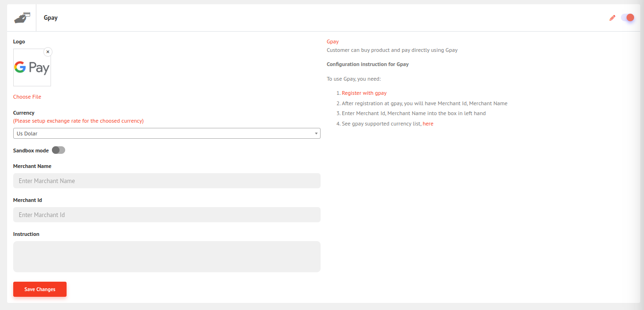The width and height of the screenshot is (644, 310).
Task: Click the Configuration instruction for Gpay heading
Action: [368, 64]
